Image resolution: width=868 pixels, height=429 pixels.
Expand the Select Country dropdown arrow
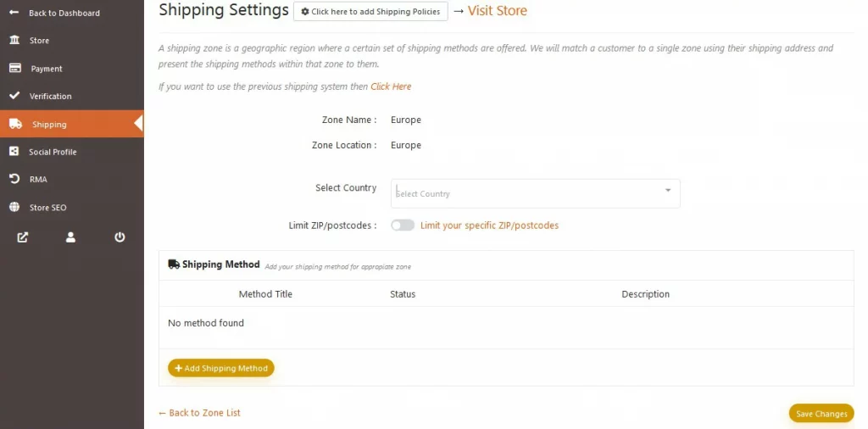668,190
